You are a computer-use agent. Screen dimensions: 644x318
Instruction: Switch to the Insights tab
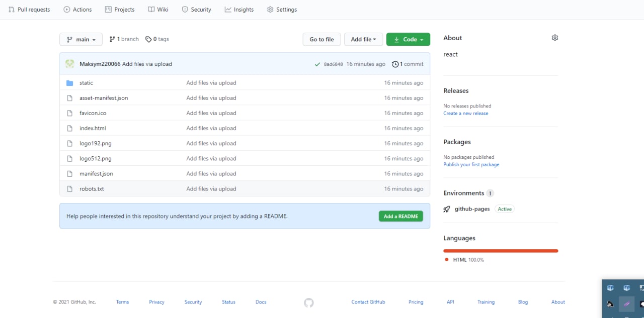coord(239,10)
